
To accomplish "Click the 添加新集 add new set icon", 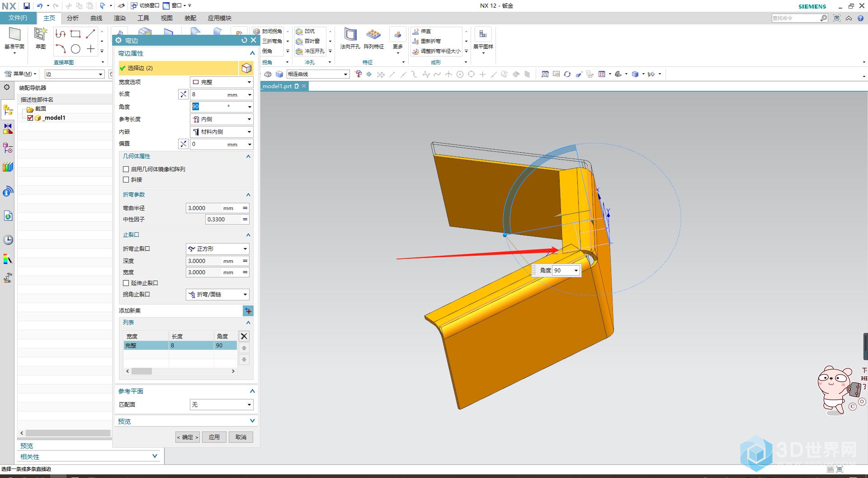I will (x=248, y=311).
